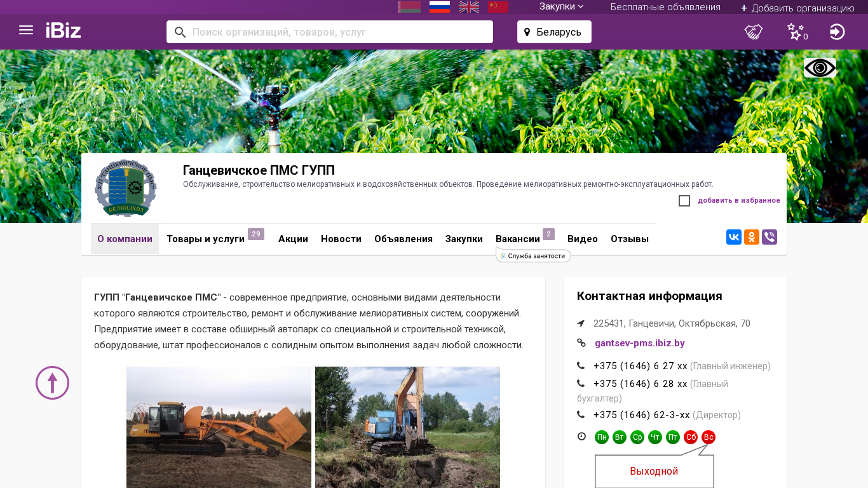Click the Выходной status tooltip

(654, 471)
